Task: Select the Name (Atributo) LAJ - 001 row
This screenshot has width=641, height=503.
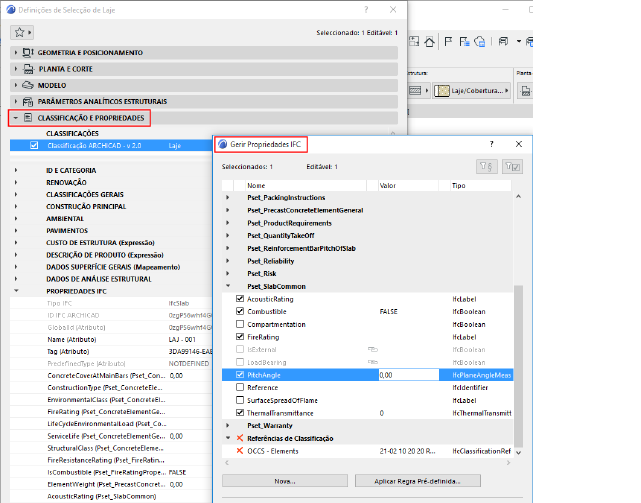Action: tap(111, 339)
